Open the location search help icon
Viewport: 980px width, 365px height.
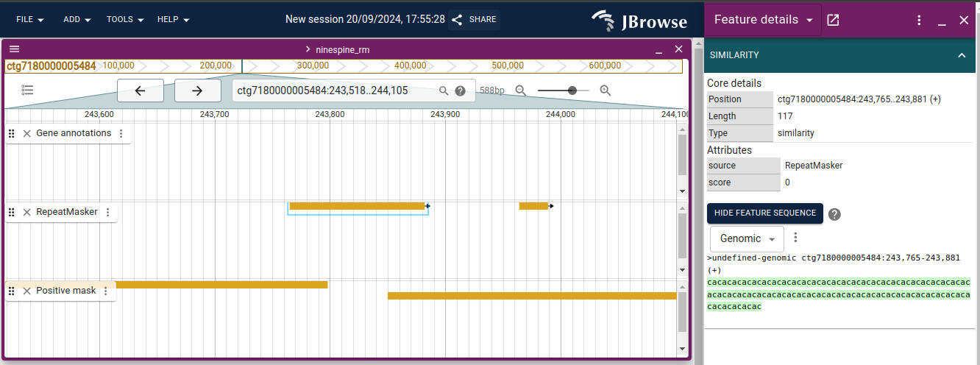click(460, 91)
